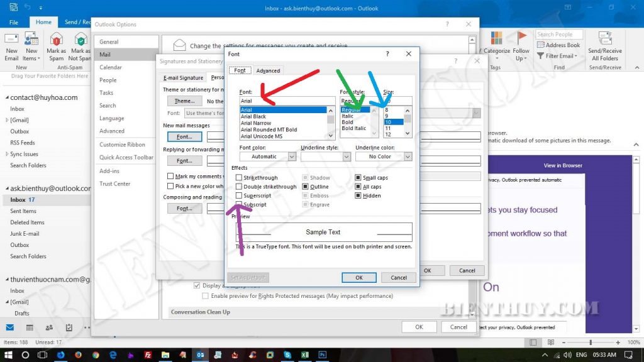
Task: Open the Font color Automatic dropdown
Action: coord(268,156)
